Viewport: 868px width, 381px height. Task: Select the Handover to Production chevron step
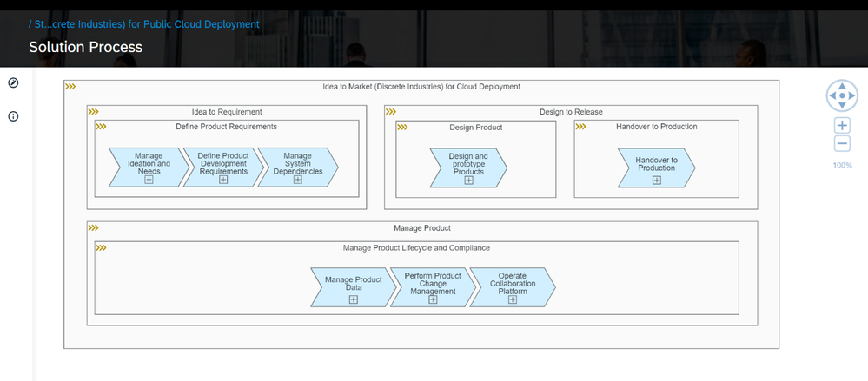pos(657,168)
